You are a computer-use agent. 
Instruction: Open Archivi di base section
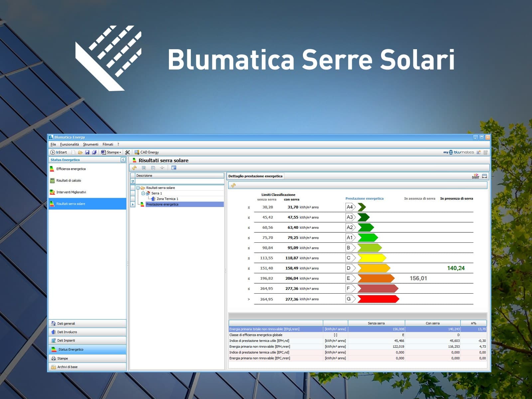pyautogui.click(x=87, y=367)
